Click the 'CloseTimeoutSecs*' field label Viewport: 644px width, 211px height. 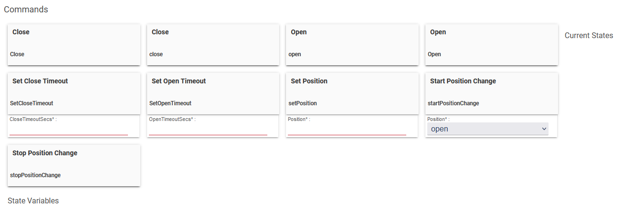point(32,119)
